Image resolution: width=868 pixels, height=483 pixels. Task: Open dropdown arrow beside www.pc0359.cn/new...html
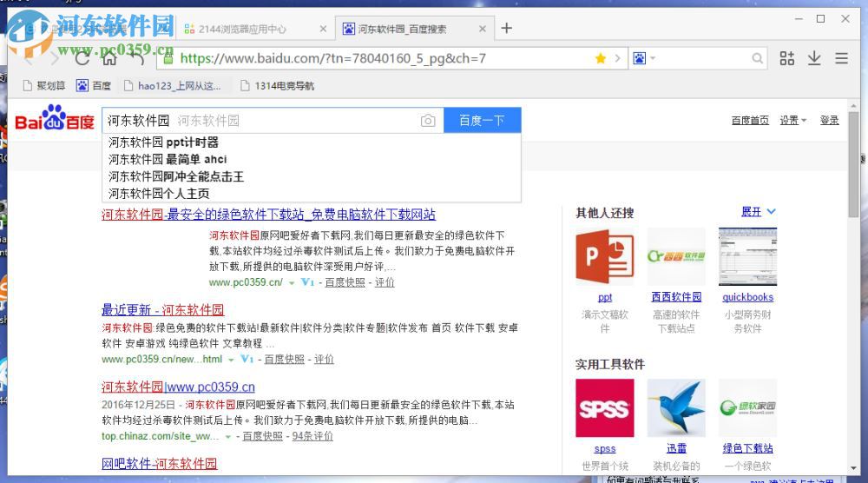tap(231, 360)
